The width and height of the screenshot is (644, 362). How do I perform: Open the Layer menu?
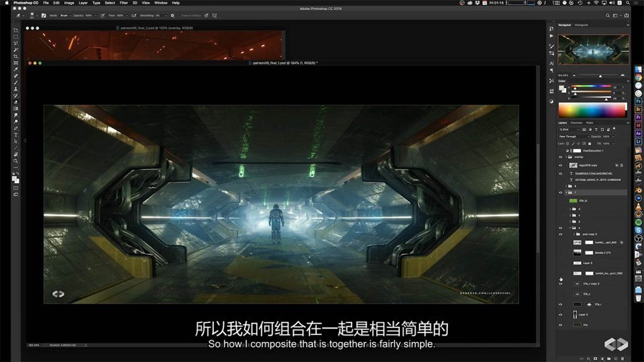tap(83, 3)
